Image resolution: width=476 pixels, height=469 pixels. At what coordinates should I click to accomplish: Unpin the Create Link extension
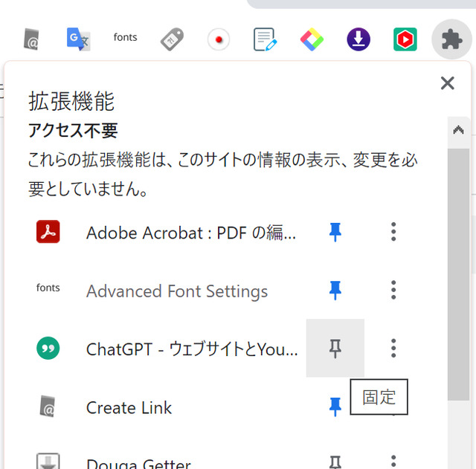pos(335,407)
